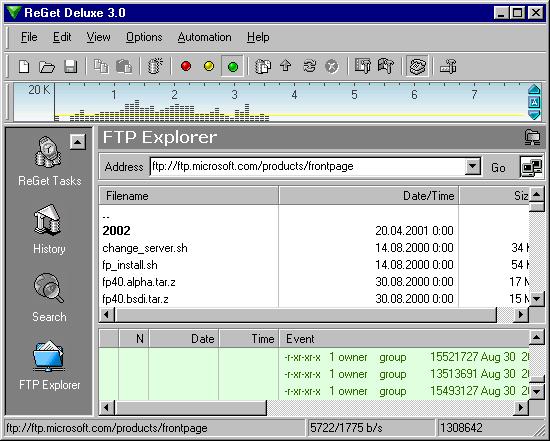Image resolution: width=550 pixels, height=441 pixels.
Task: Open ReGet Tasks in the sidebar
Action: tap(49, 161)
